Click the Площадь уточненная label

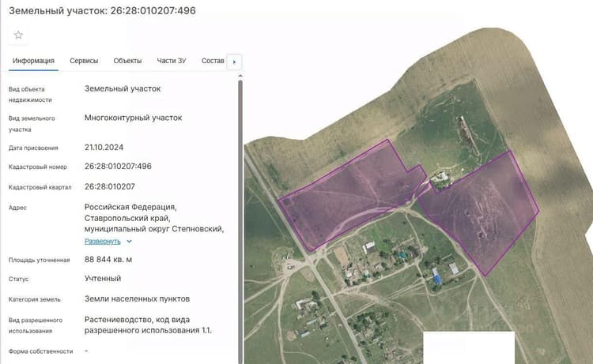(39, 260)
